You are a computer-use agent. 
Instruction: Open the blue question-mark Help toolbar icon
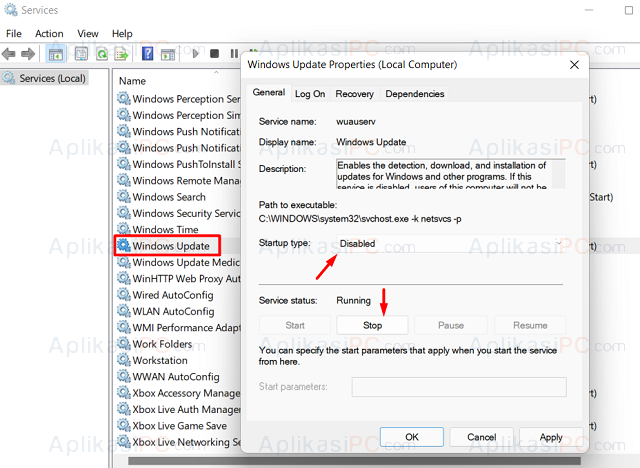pyautogui.click(x=147, y=53)
